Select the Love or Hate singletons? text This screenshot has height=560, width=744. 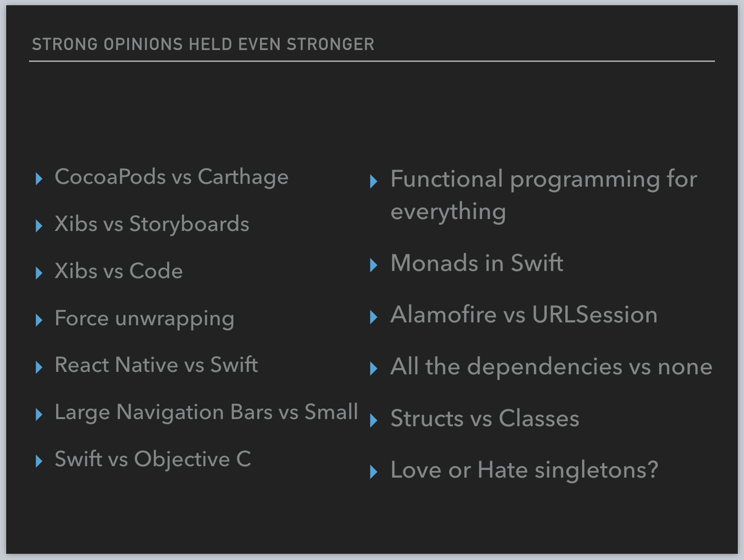(524, 470)
